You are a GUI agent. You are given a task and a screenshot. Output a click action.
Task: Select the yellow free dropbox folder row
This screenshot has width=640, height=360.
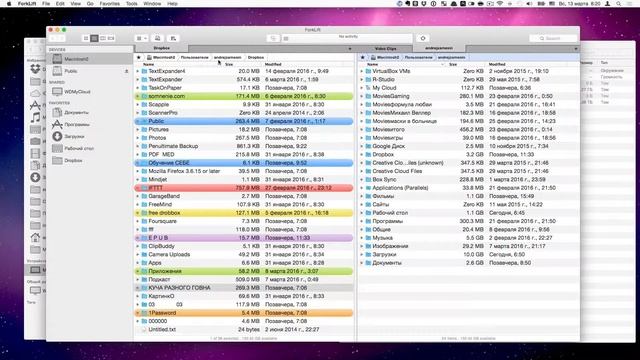(x=244, y=213)
